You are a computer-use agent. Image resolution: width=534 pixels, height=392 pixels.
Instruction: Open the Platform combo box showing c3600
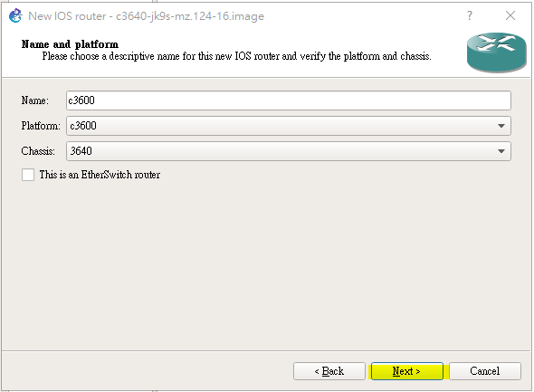point(289,126)
